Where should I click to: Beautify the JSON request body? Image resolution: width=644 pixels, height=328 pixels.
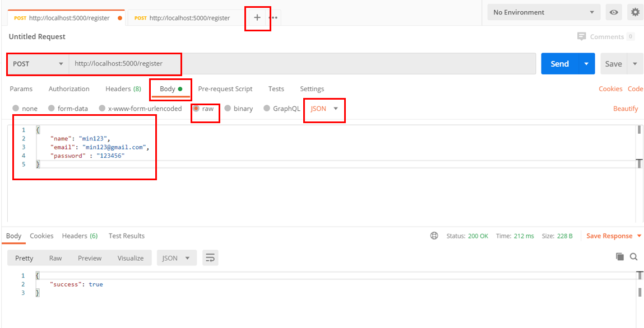[625, 109]
